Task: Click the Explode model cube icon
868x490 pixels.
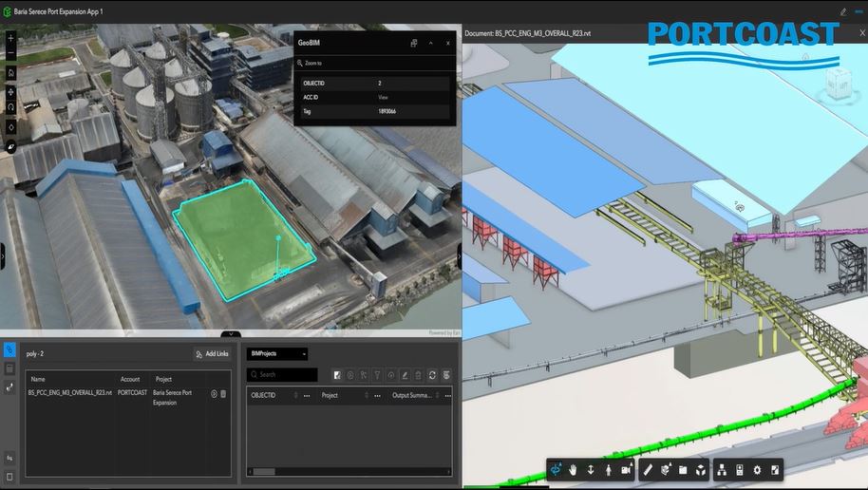Action: (701, 470)
